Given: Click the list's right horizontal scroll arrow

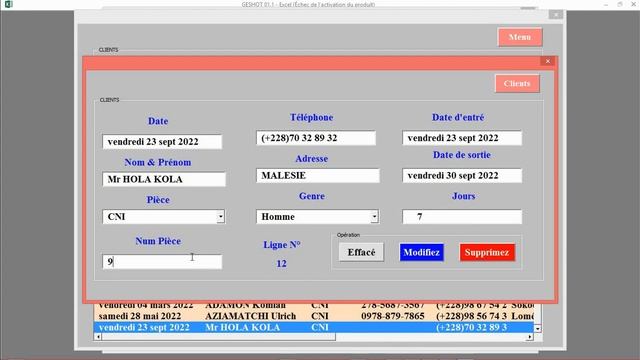Looking at the screenshot, I should tap(529, 337).
